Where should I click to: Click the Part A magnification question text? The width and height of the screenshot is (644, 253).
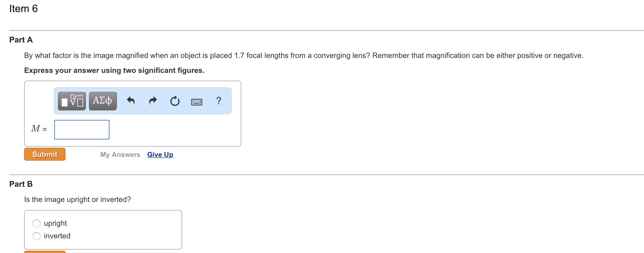pyautogui.click(x=304, y=55)
